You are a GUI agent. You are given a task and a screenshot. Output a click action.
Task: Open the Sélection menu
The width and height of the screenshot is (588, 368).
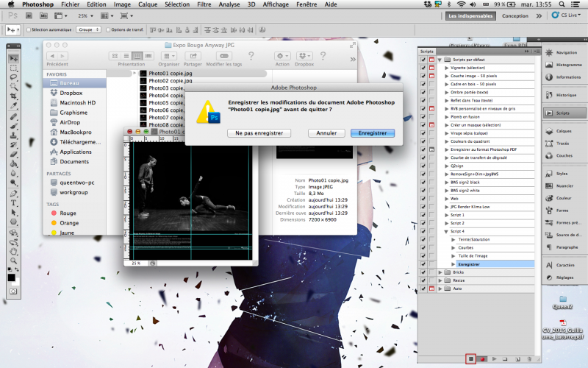177,4
